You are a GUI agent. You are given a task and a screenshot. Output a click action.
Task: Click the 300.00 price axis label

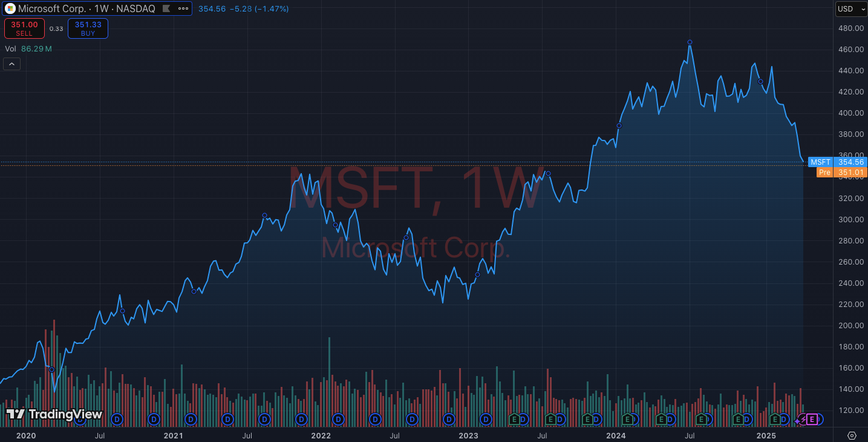pyautogui.click(x=850, y=219)
